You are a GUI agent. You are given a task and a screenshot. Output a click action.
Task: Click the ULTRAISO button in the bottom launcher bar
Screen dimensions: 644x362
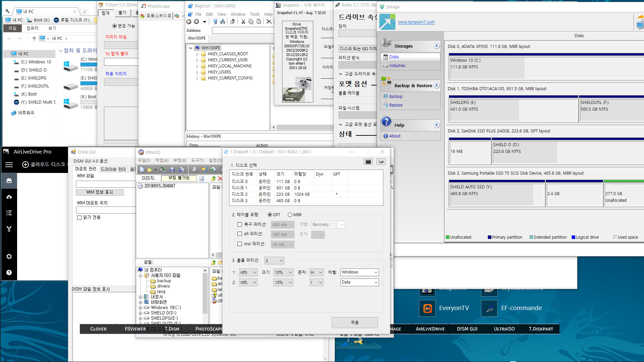click(x=504, y=329)
